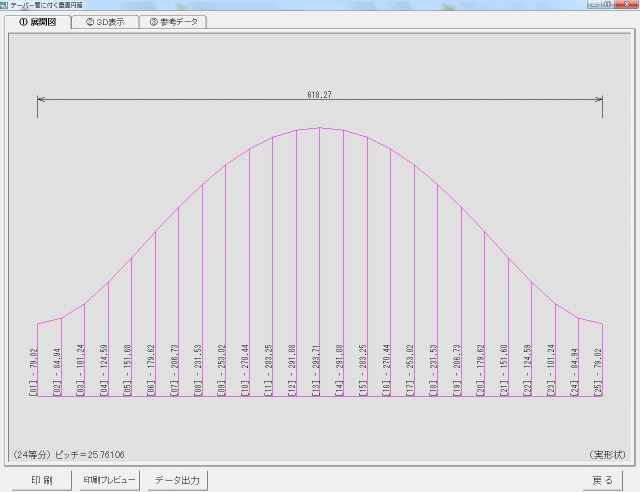The width and height of the screenshot is (640, 492).
Task: Select label [23] - 101.24
Action: pyautogui.click(x=551, y=370)
